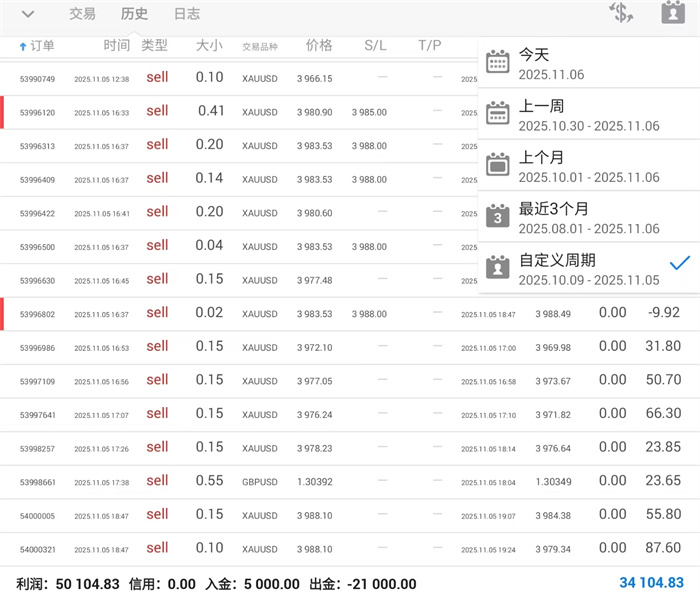Click the 3 966.15 price cell
The height and width of the screenshot is (597, 700).
pyautogui.click(x=315, y=79)
